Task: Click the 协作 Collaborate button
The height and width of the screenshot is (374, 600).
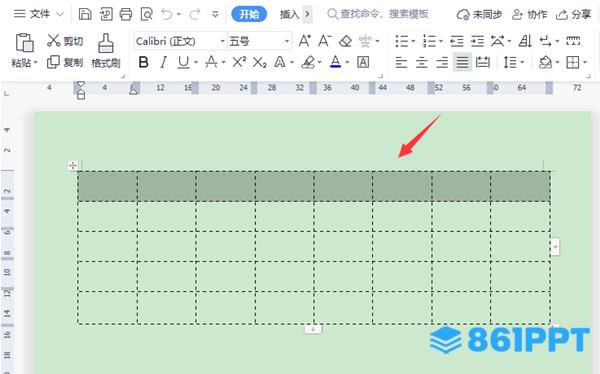Action: [x=530, y=15]
